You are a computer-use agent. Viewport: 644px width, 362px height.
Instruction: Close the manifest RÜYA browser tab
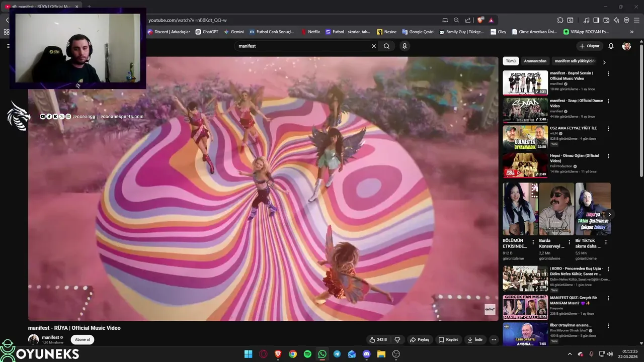(x=77, y=7)
